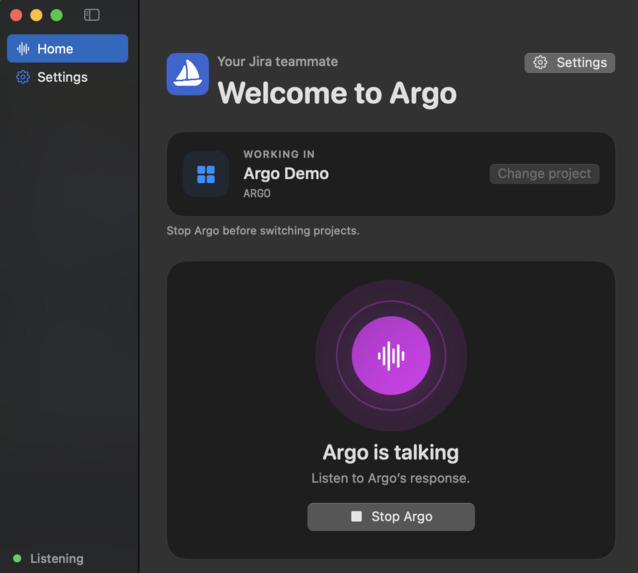Click the WORKING IN label
Screen dimensions: 638x573
point(279,154)
